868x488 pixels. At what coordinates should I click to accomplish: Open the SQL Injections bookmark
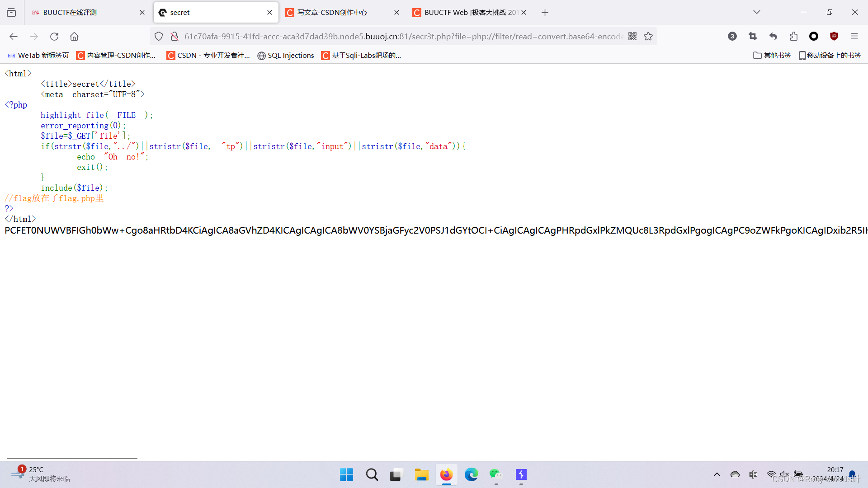tap(286, 56)
